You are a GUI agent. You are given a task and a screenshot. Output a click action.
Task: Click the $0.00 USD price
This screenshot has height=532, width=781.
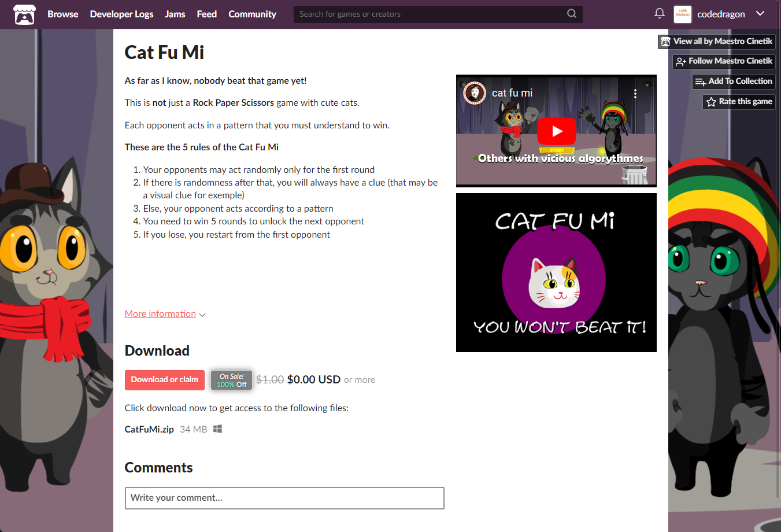[313, 380]
